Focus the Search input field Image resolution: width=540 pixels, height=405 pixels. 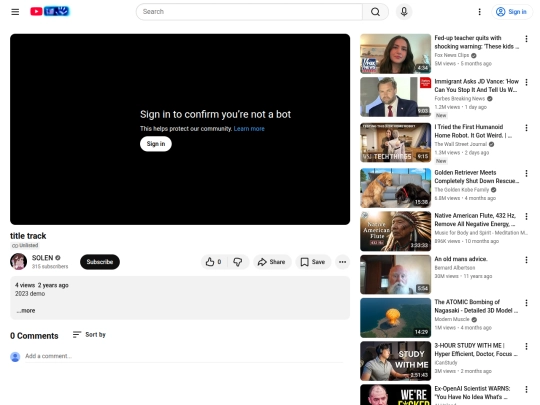249,12
